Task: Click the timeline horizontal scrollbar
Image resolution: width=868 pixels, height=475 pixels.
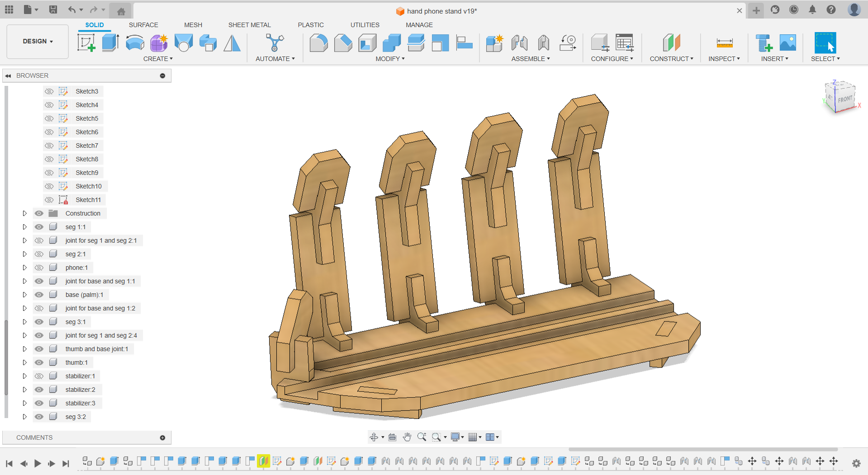Action: point(703,450)
